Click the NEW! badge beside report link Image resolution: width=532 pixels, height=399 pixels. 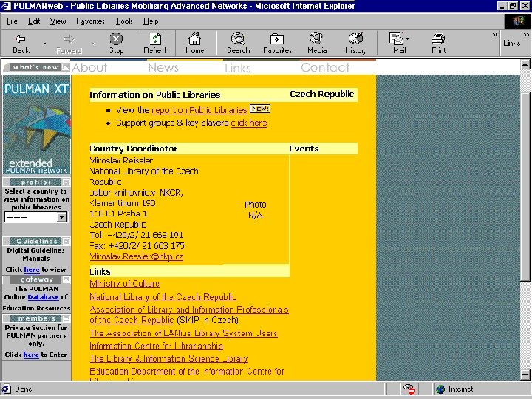260,109
